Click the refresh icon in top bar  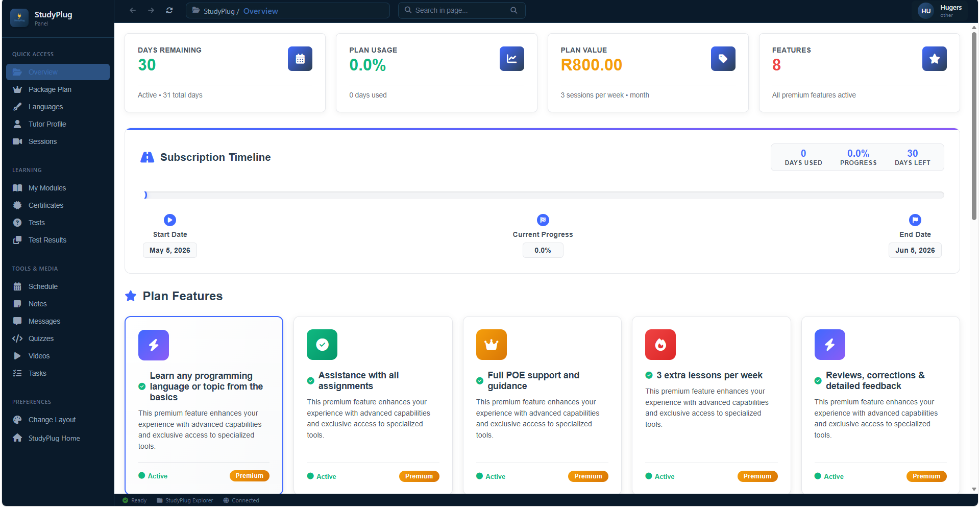tap(169, 10)
